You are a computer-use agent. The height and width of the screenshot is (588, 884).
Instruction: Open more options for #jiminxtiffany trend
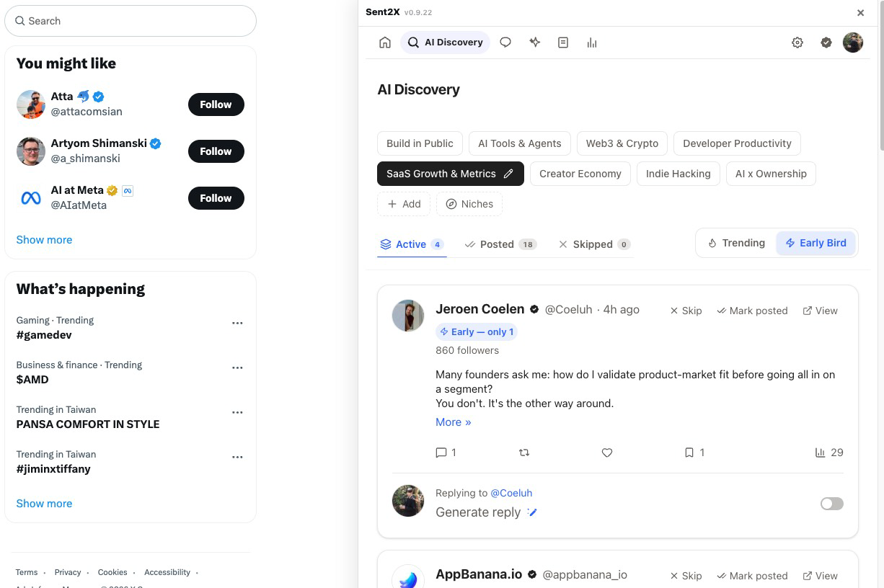point(237,457)
